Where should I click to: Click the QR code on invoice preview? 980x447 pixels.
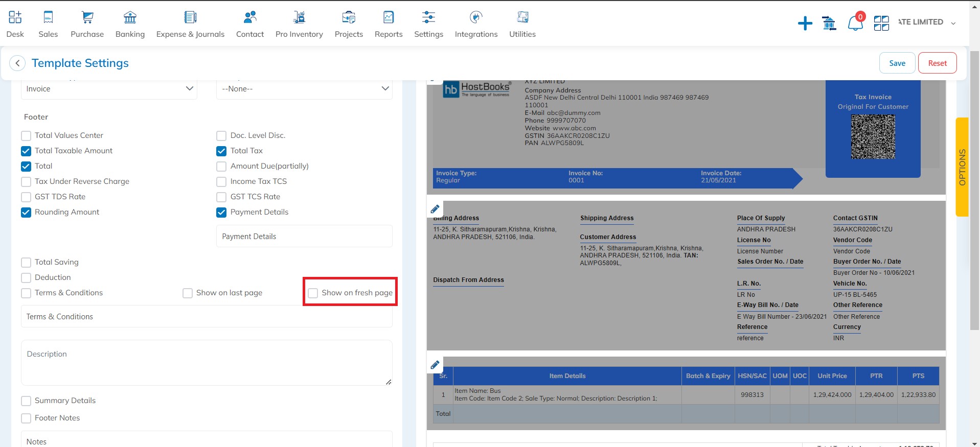[873, 136]
